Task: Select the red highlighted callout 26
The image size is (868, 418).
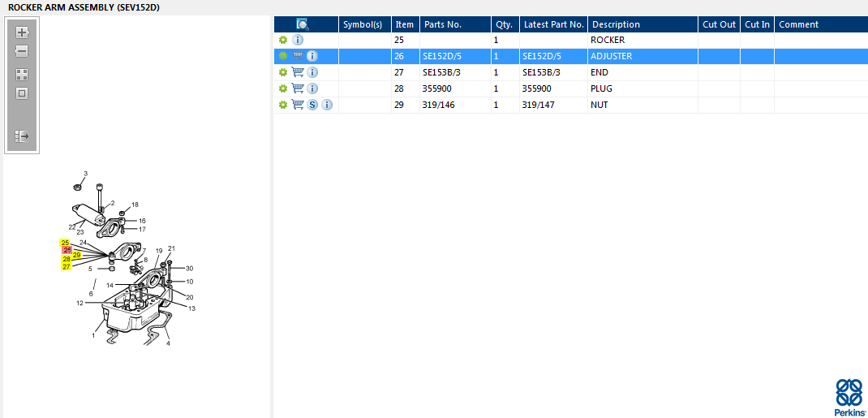Action: pos(67,250)
